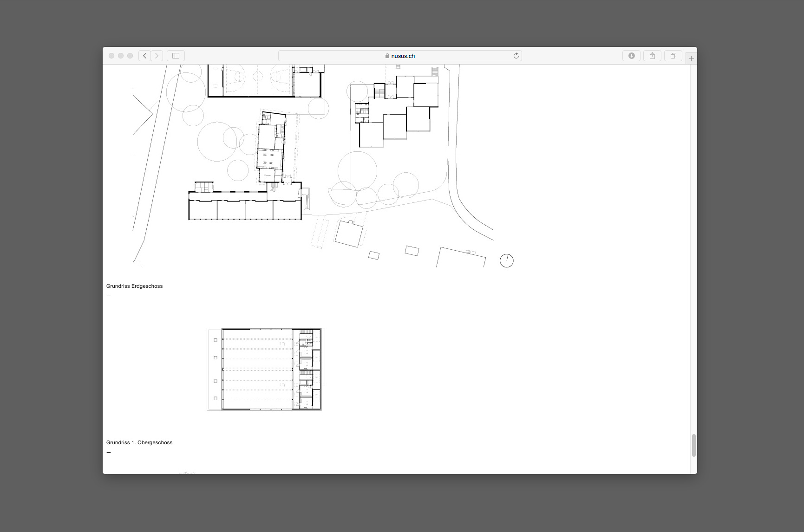Click the vertical scrollbar thumb
Viewport: 804px width, 532px height.
[693, 445]
